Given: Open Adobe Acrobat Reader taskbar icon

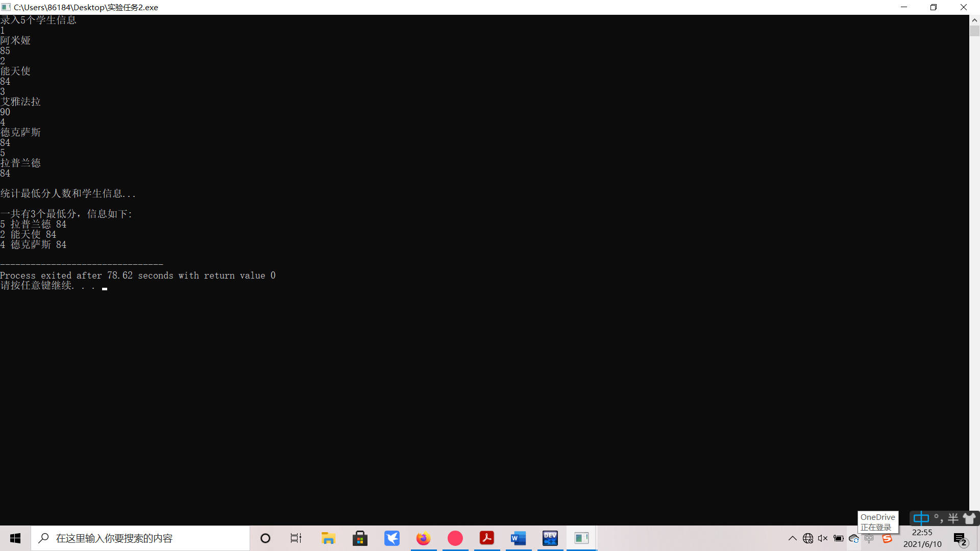Looking at the screenshot, I should click(x=486, y=538).
